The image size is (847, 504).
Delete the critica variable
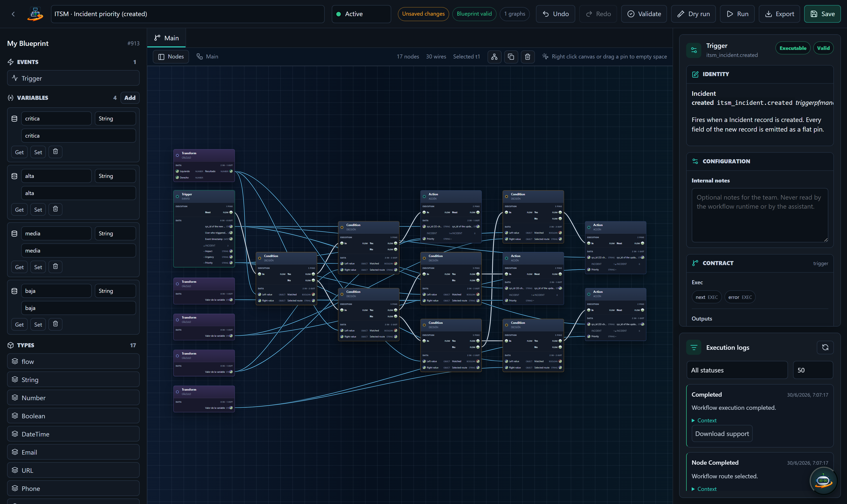tap(55, 152)
